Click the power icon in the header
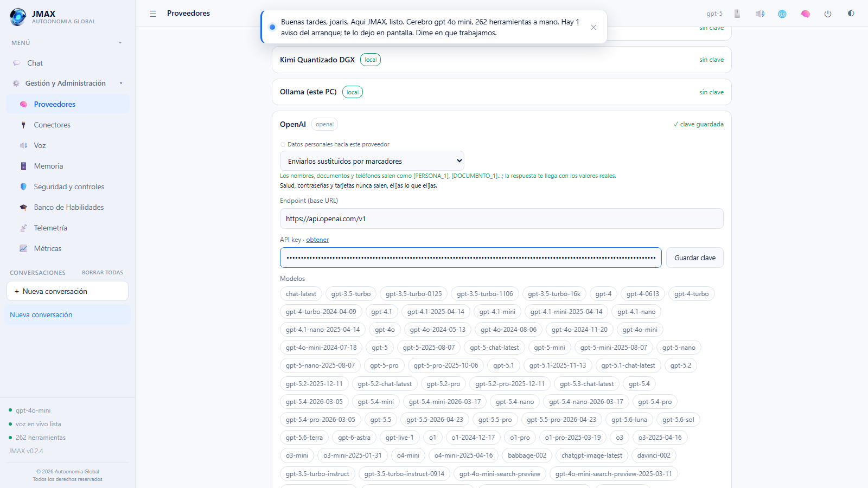This screenshot has height=488, width=868. [x=828, y=14]
